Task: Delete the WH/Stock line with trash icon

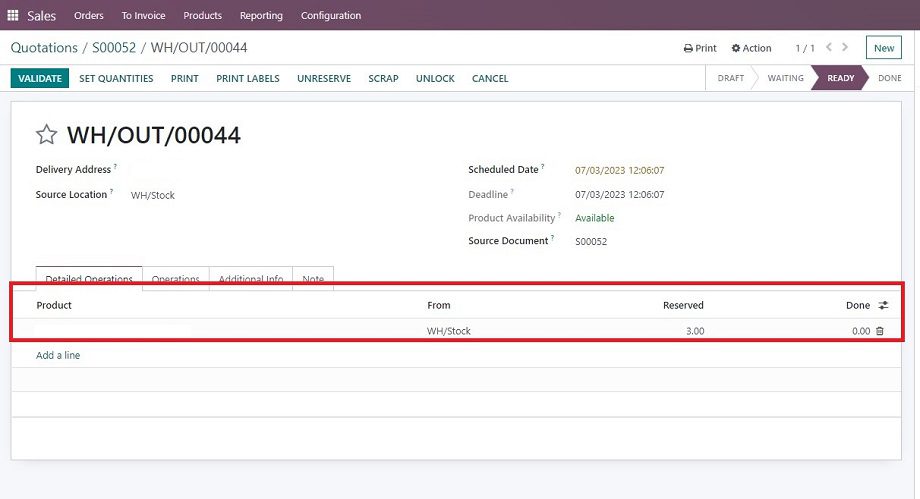Action: coord(880,331)
